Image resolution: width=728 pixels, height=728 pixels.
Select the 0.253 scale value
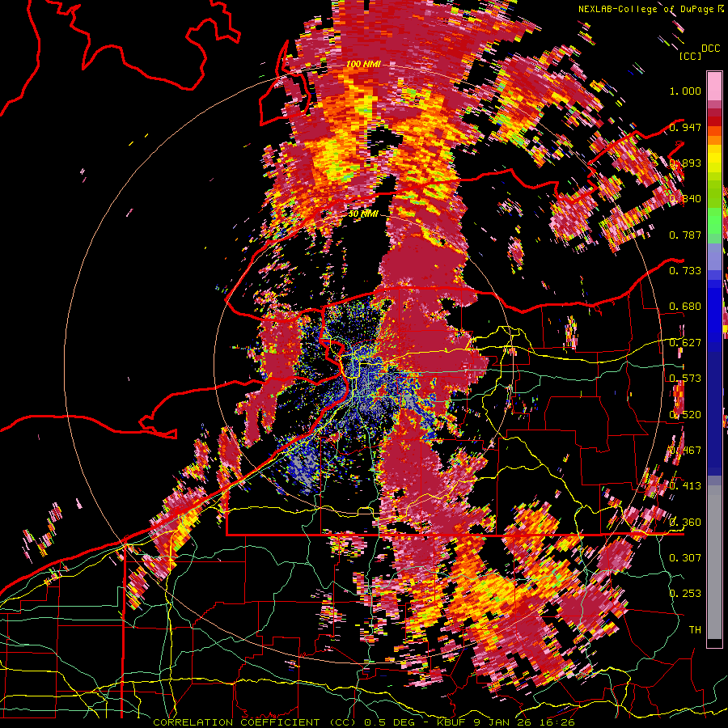(x=685, y=594)
